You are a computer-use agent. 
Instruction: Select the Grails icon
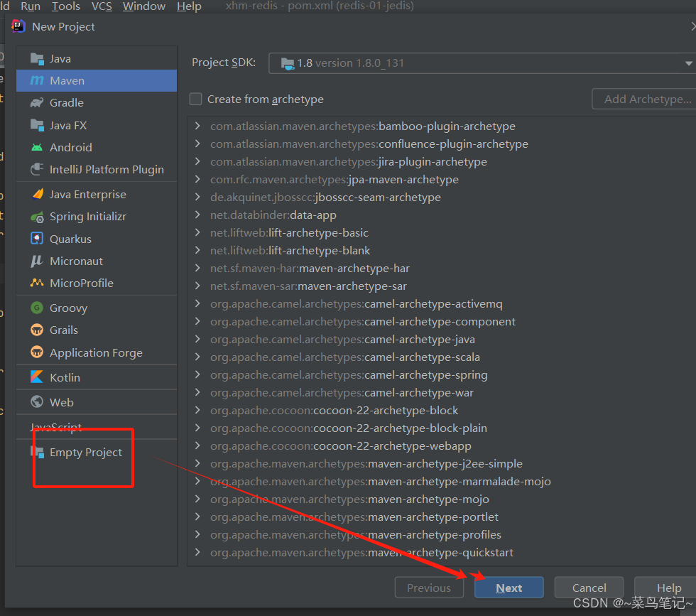(x=37, y=330)
